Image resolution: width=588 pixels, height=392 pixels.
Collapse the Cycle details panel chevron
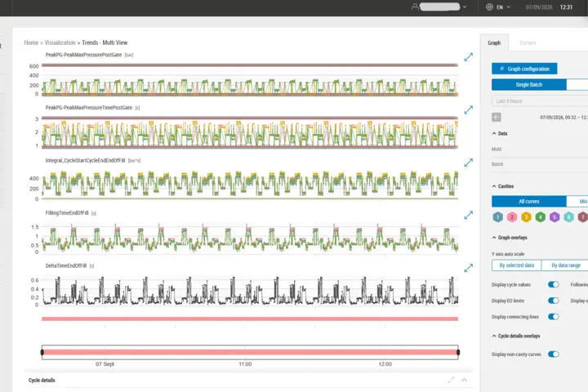coord(464,380)
